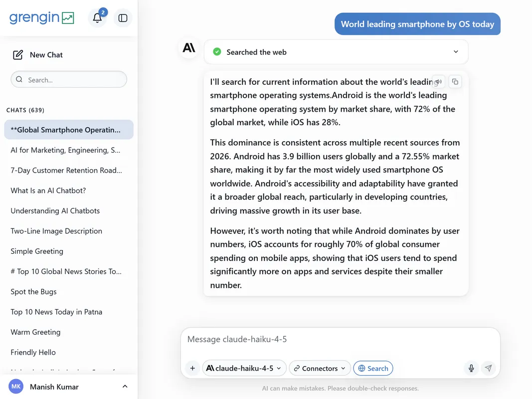Start a New Chat
The height and width of the screenshot is (399, 532).
point(38,55)
